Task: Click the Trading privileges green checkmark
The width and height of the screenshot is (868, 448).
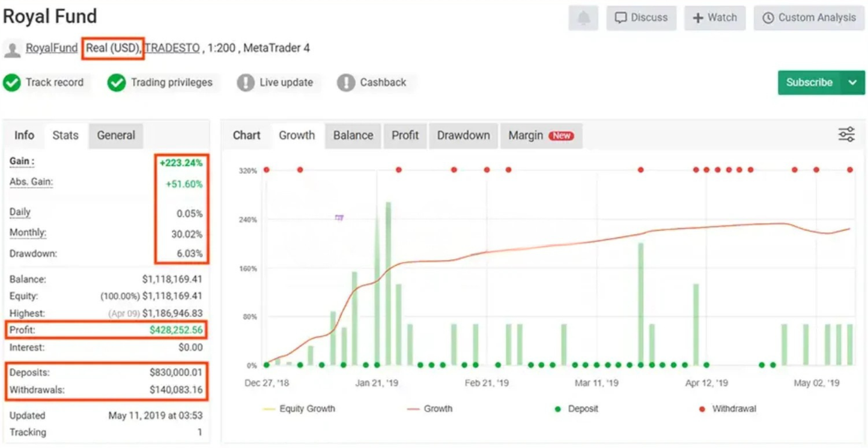Action: tap(117, 82)
